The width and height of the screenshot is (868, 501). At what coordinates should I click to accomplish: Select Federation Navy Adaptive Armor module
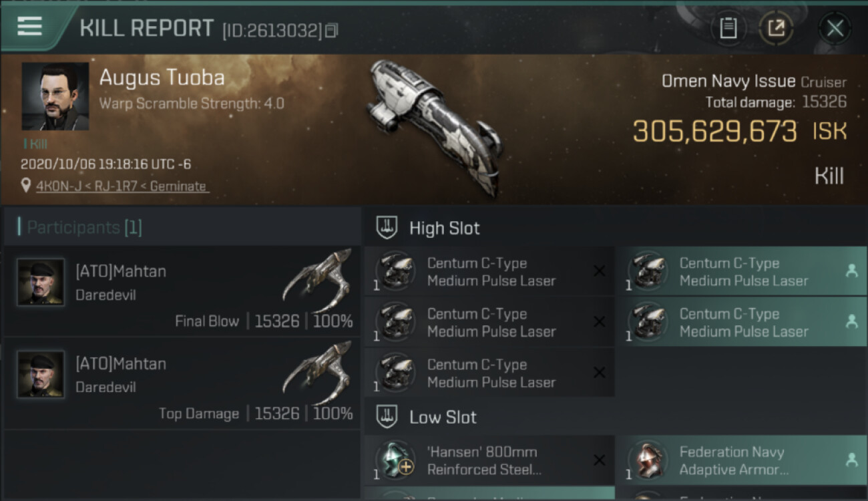pos(741,460)
